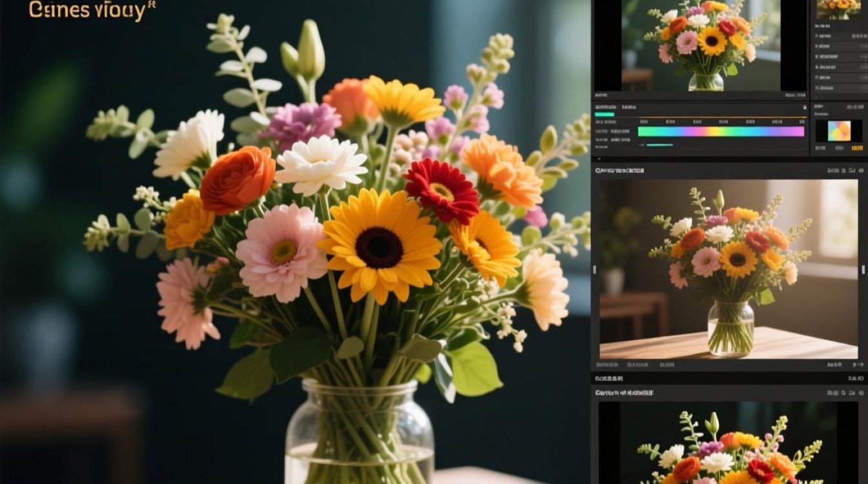Select the middle preview with bouquet on wooden table

(x=728, y=269)
